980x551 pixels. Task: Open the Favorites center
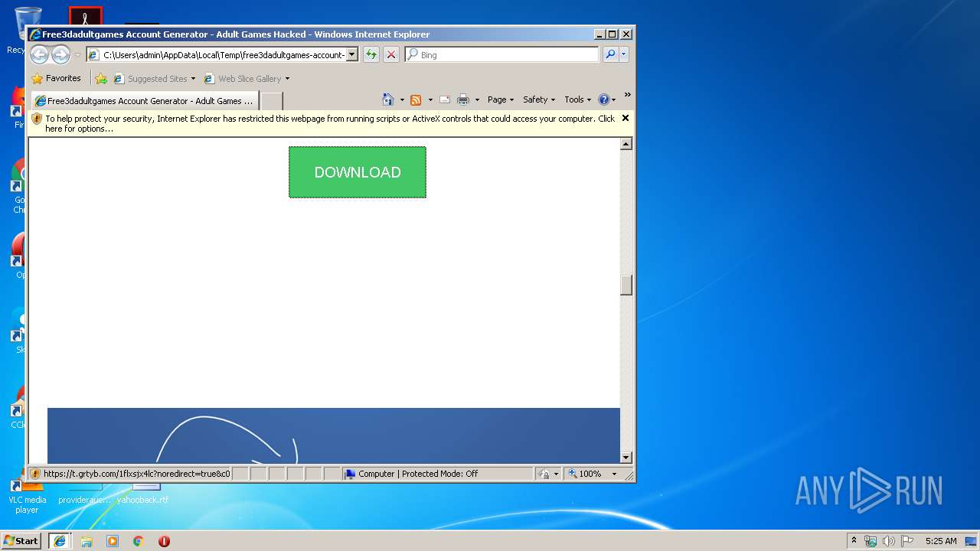click(x=56, y=78)
